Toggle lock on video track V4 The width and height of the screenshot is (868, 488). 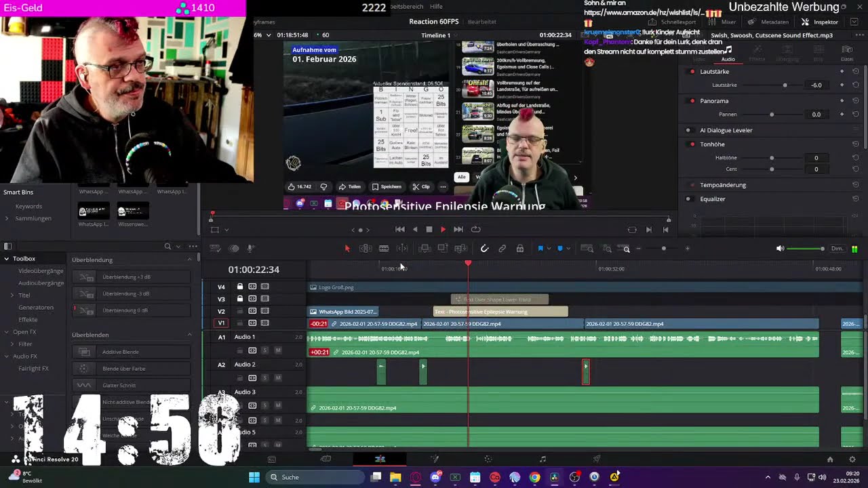point(239,287)
